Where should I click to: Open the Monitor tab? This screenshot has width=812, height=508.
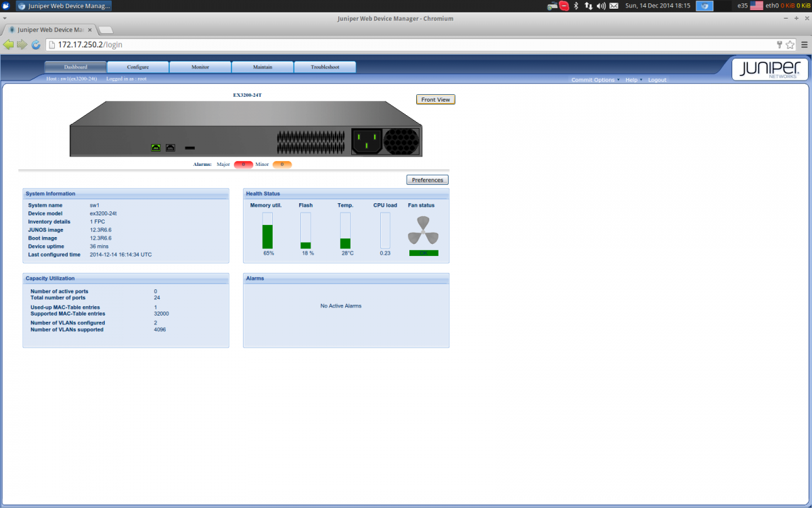200,67
